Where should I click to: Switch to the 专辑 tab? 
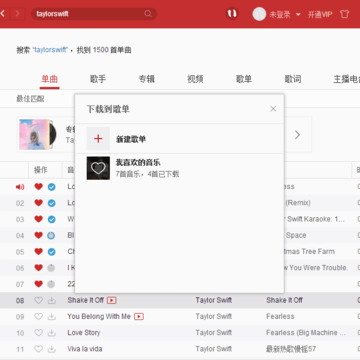[x=147, y=79]
